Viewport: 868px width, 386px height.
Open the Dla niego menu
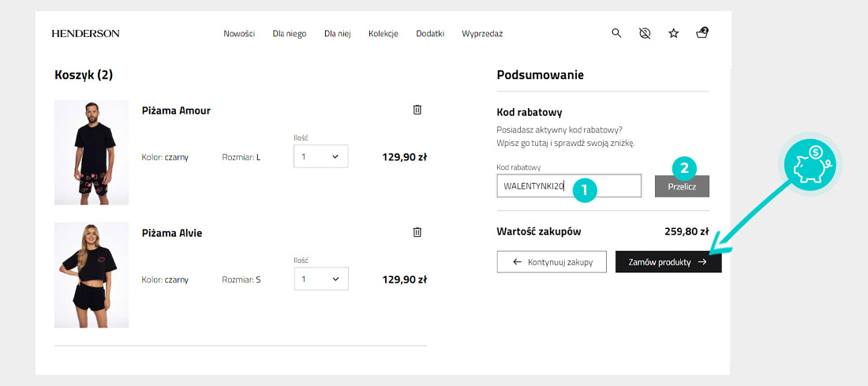290,34
